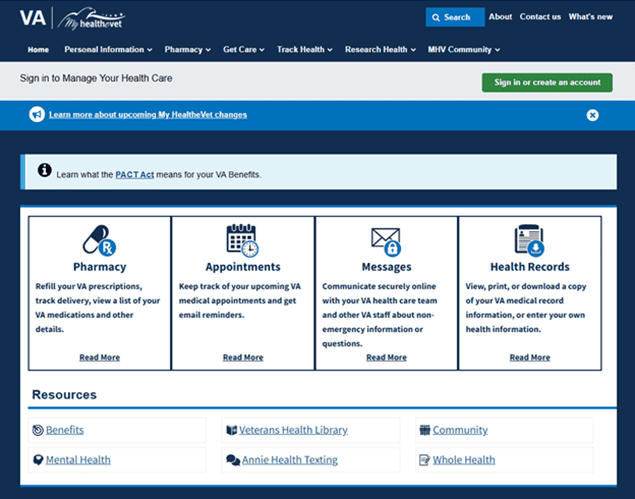635x499 pixels.
Task: Open the Whole Health link
Action: point(464,460)
